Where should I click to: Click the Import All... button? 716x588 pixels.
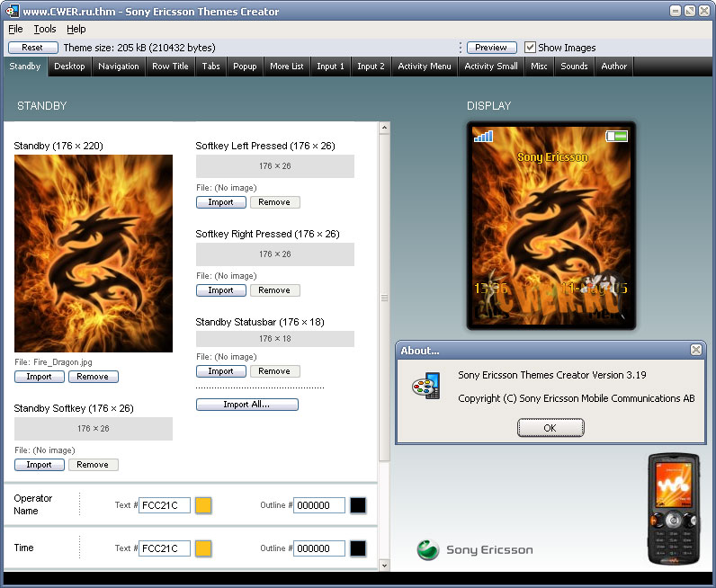(247, 405)
